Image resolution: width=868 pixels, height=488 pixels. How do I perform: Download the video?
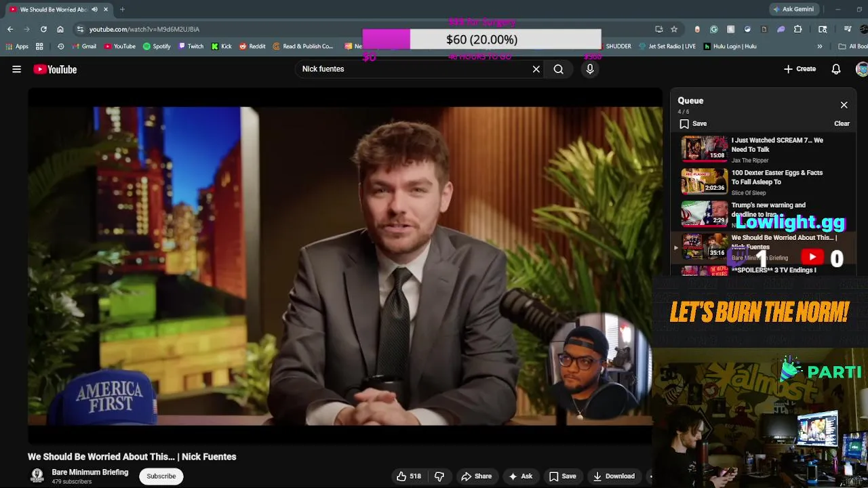tap(614, 476)
